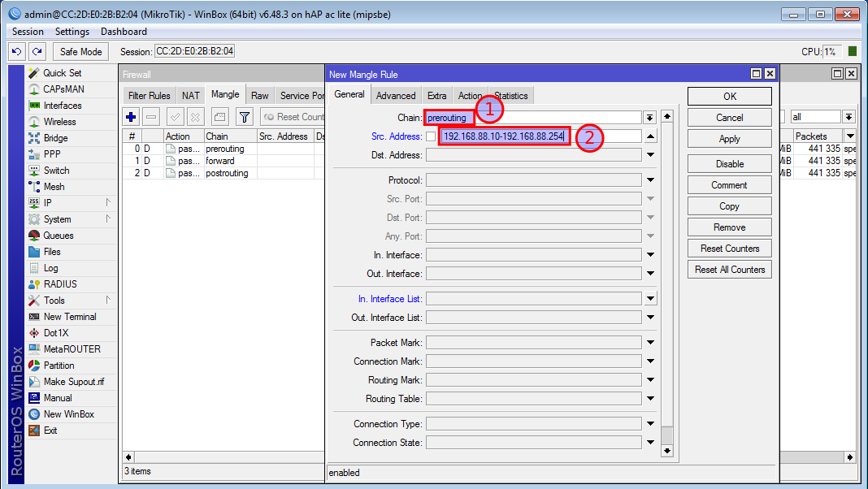Launch New WinBox

coord(68,413)
